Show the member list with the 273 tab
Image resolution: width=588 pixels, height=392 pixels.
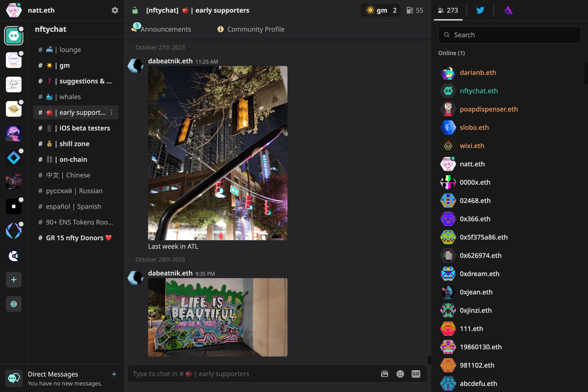448,10
